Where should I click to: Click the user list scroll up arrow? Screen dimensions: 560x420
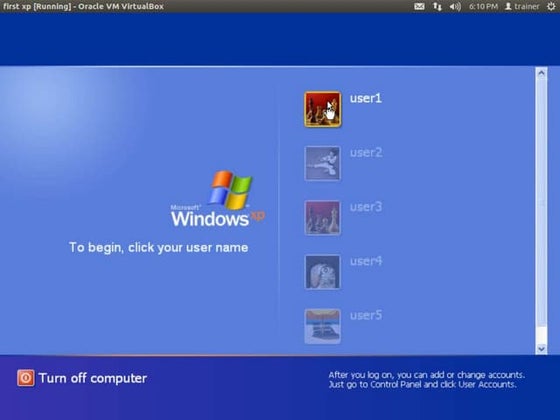[541, 74]
